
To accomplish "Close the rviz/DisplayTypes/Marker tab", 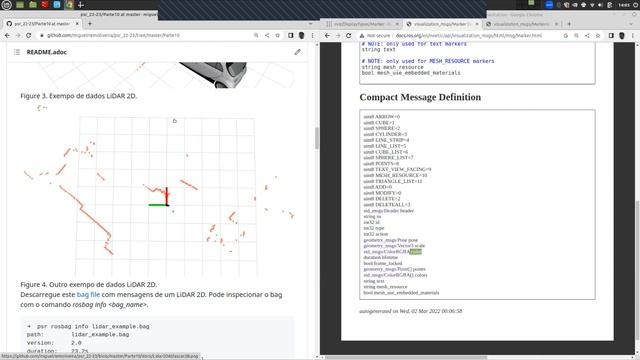I will (x=397, y=24).
